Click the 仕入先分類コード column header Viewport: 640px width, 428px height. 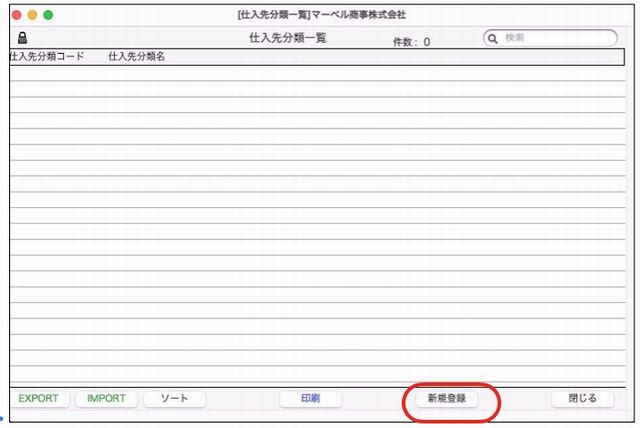coord(46,57)
